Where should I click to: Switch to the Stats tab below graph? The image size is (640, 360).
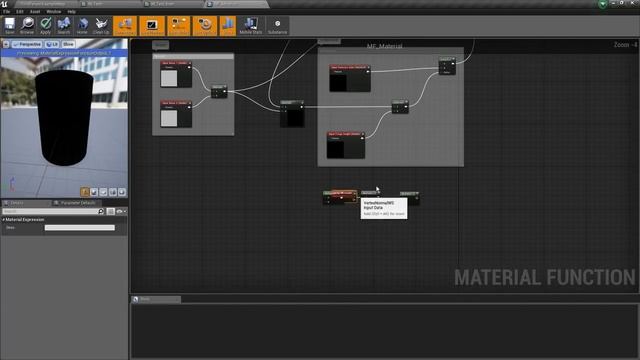[156, 299]
